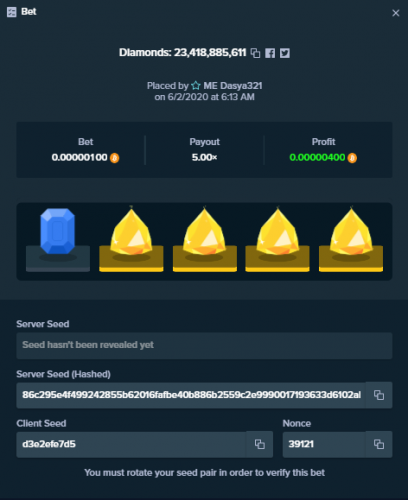Copy the Diamonds bet ID

[x=255, y=53]
